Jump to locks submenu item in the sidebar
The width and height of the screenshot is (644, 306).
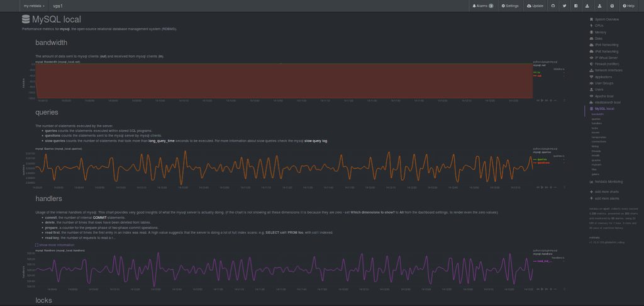point(595,128)
